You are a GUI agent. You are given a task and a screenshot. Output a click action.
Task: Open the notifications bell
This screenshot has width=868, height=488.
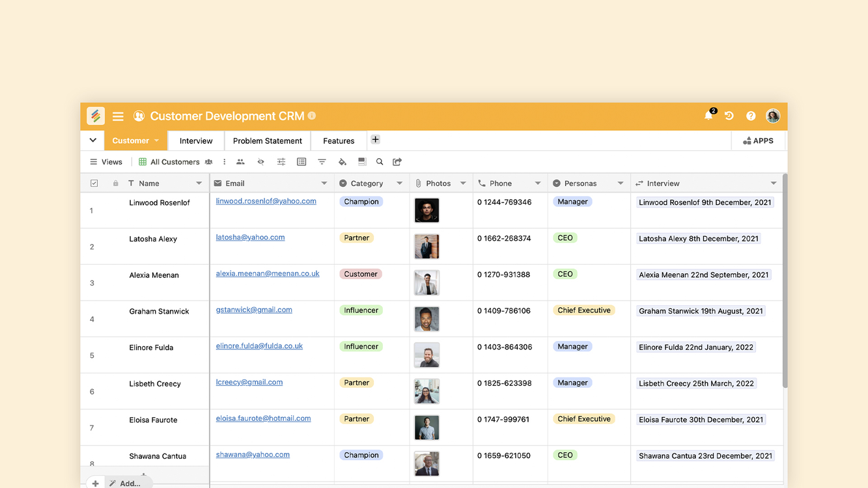708,116
